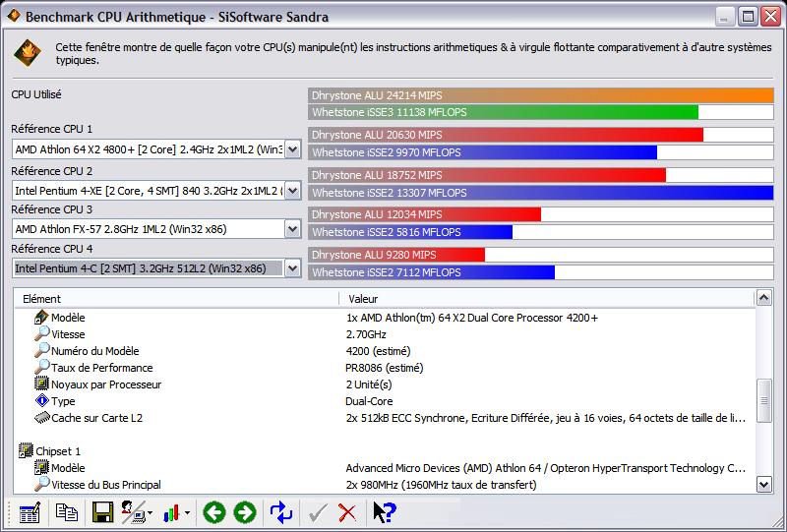
Task: Select the '2x 980MHz (1960MHz taux de transfert)' value
Action: coord(441,485)
